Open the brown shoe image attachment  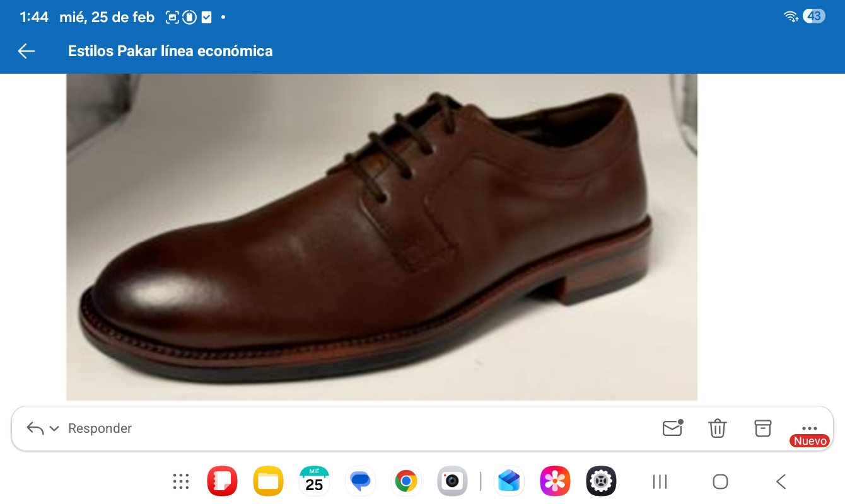pos(382,236)
